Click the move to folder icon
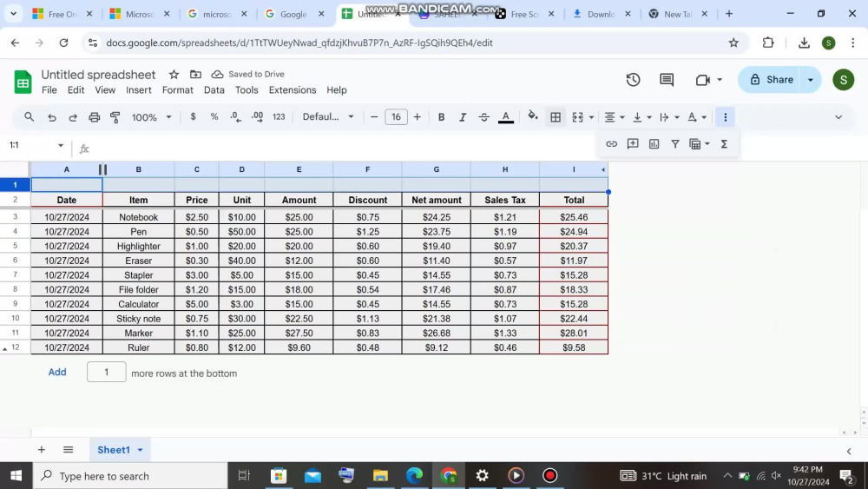Image resolution: width=868 pixels, height=489 pixels. pyautogui.click(x=195, y=74)
